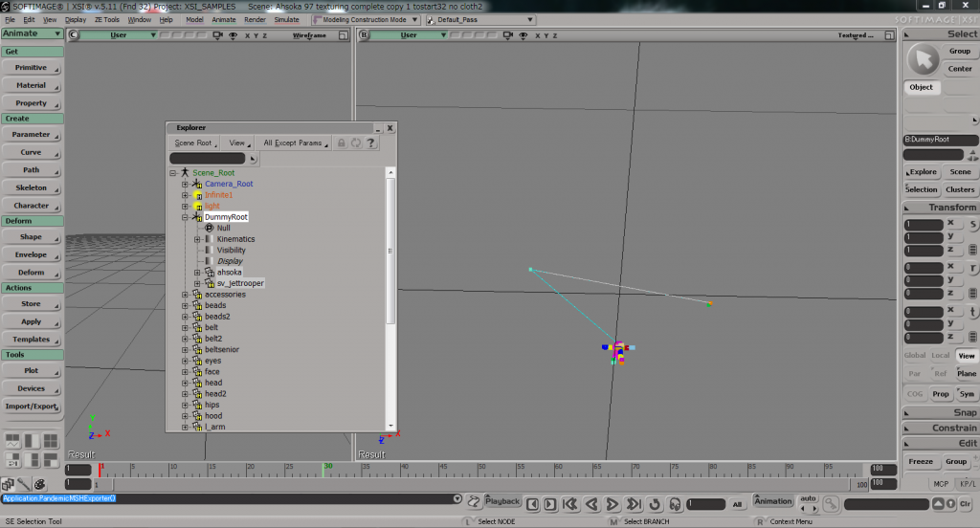Expand the Camera_Root node

pyautogui.click(x=185, y=185)
